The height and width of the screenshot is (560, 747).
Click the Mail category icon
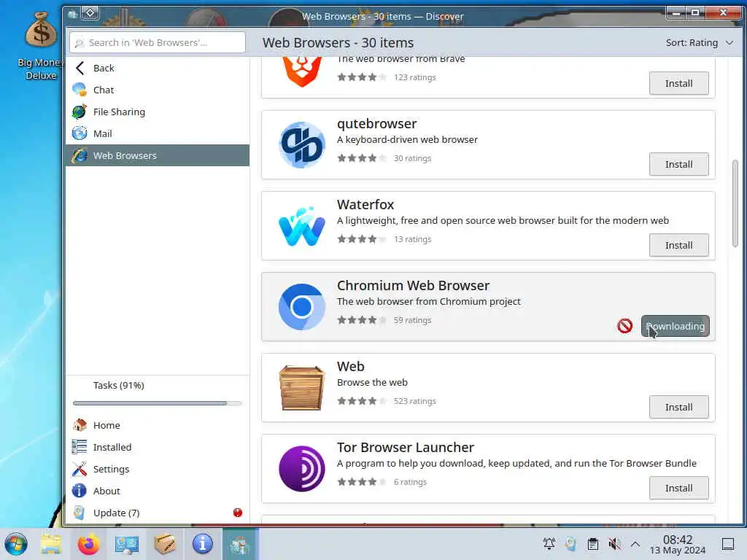80,133
